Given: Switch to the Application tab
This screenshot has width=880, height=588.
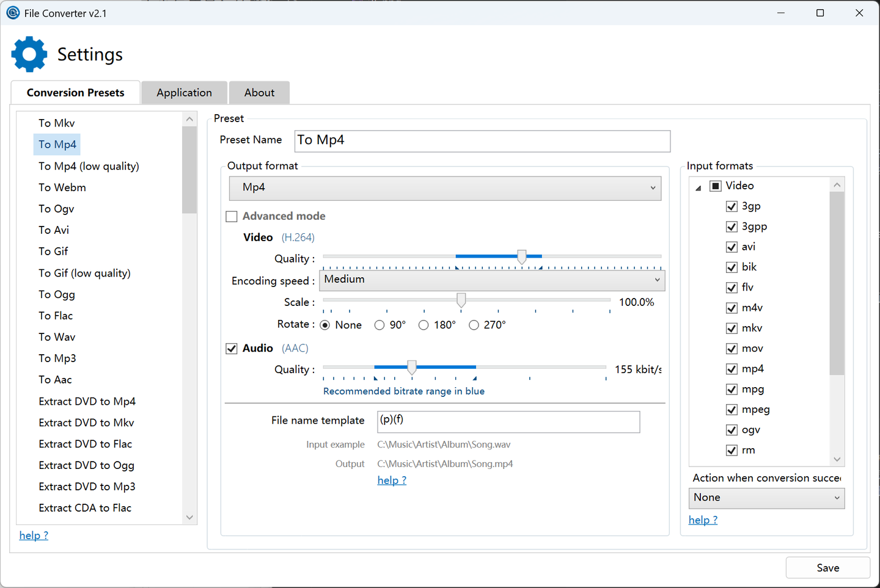Looking at the screenshot, I should coord(185,93).
